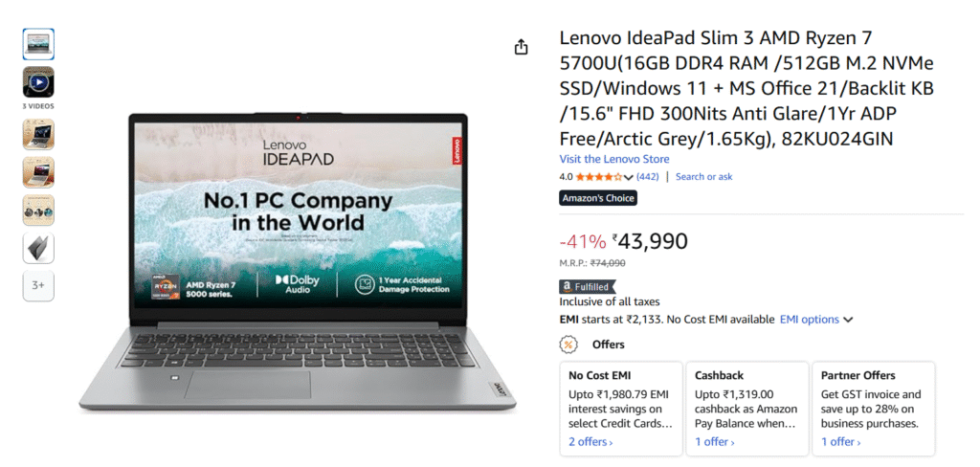
Task: Click the Offers percent badge icon
Action: point(568,345)
